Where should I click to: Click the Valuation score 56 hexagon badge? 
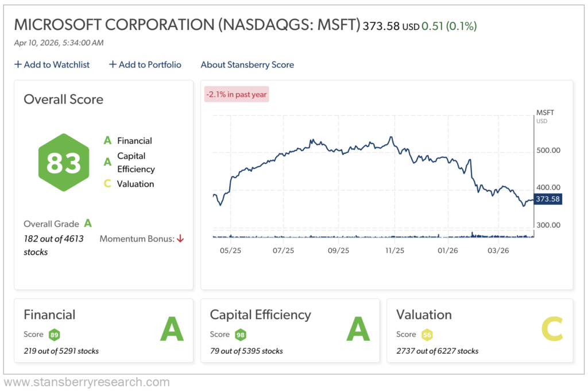click(x=427, y=335)
